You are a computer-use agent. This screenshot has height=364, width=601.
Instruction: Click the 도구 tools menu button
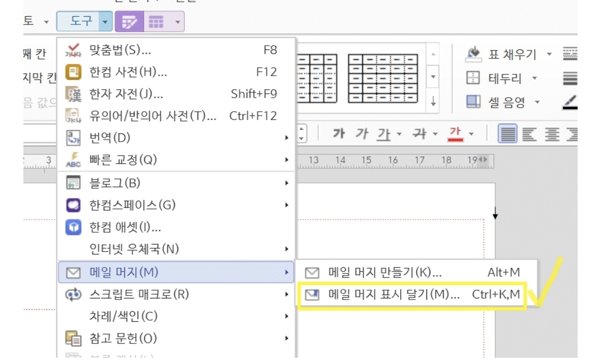coord(78,21)
